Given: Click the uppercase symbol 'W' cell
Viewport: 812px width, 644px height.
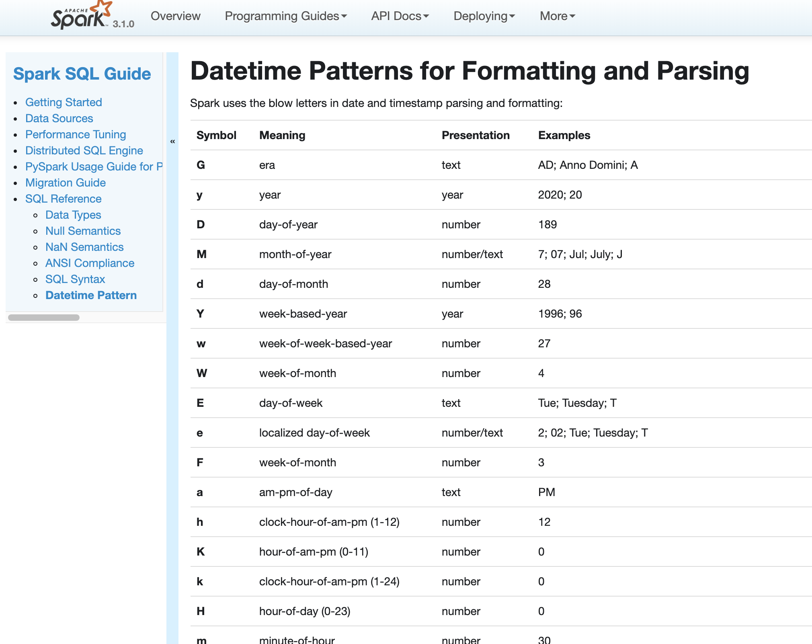Looking at the screenshot, I should point(202,373).
